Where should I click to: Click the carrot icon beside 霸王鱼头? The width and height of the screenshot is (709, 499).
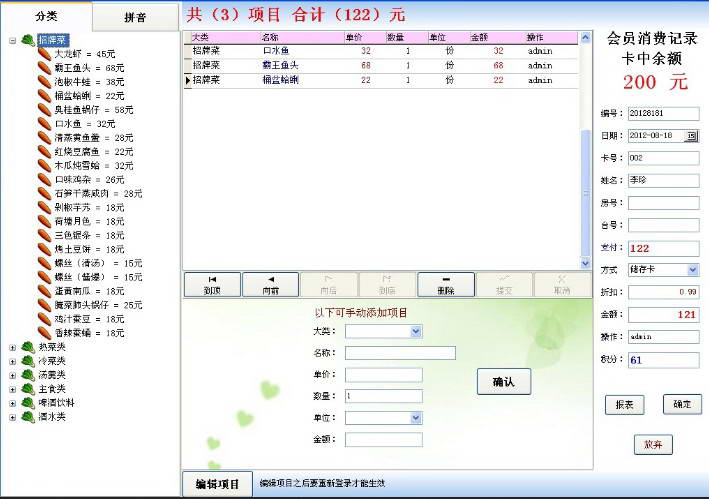(44, 68)
